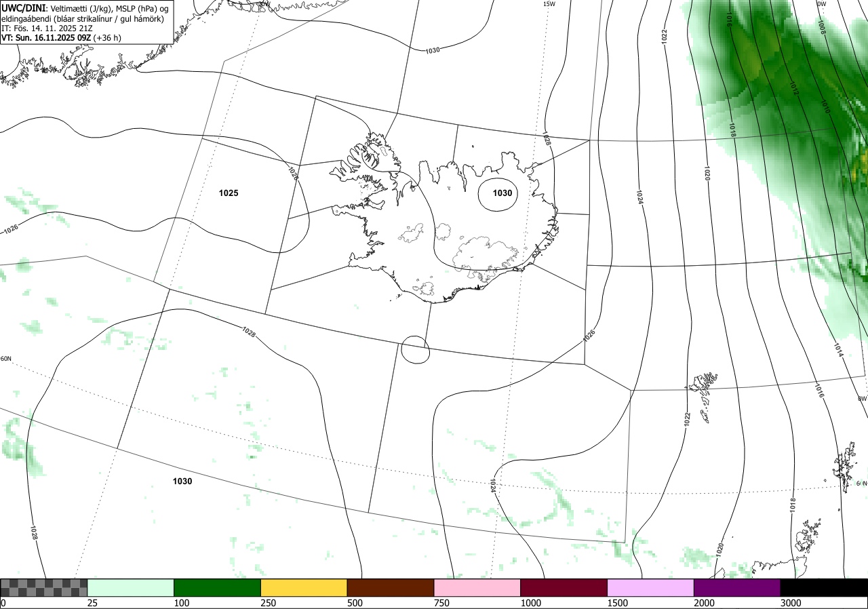Click the small closed circle isobar south of Iceland
Image resolution: width=868 pixels, height=609 pixels.
tap(415, 350)
